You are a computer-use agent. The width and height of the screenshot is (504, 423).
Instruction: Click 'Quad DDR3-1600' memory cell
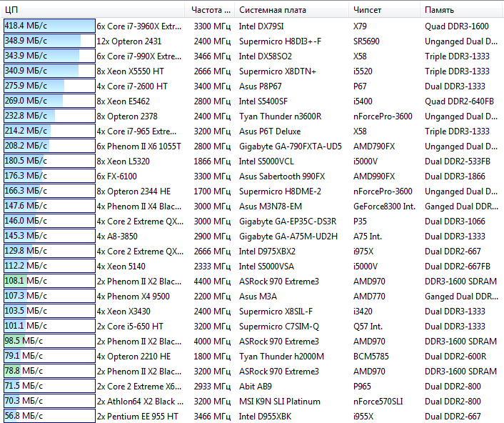pos(457,26)
